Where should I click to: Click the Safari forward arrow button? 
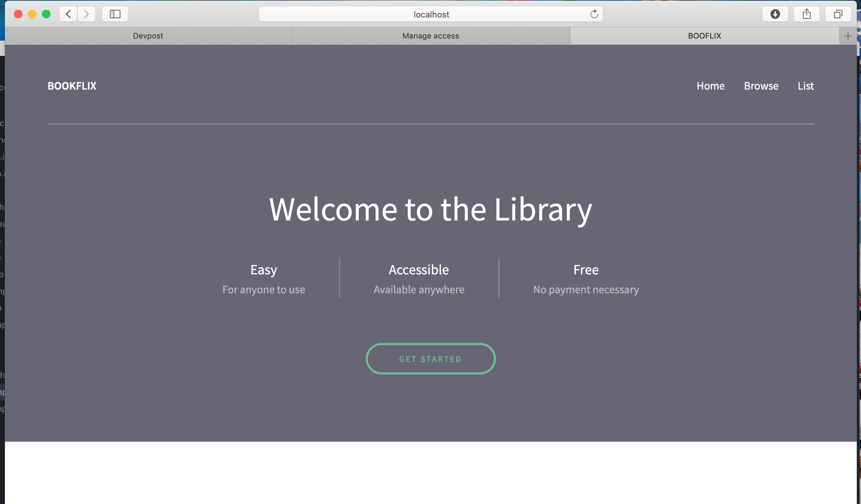point(86,14)
